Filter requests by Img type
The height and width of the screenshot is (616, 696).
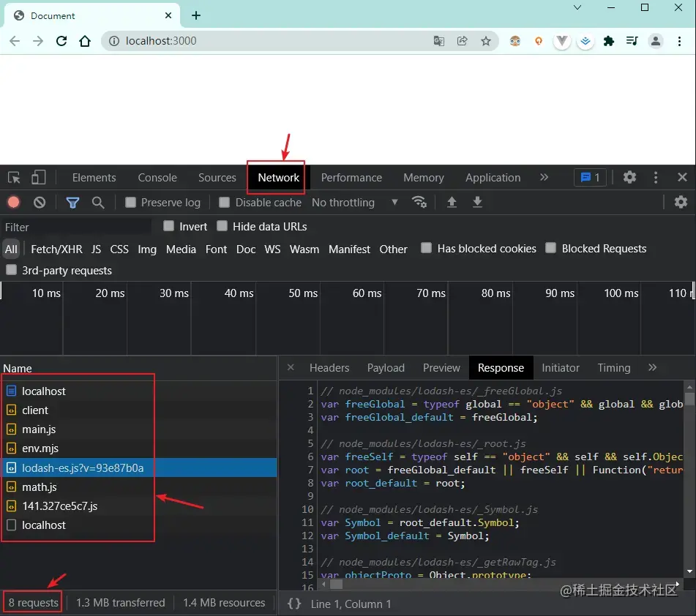click(x=147, y=249)
